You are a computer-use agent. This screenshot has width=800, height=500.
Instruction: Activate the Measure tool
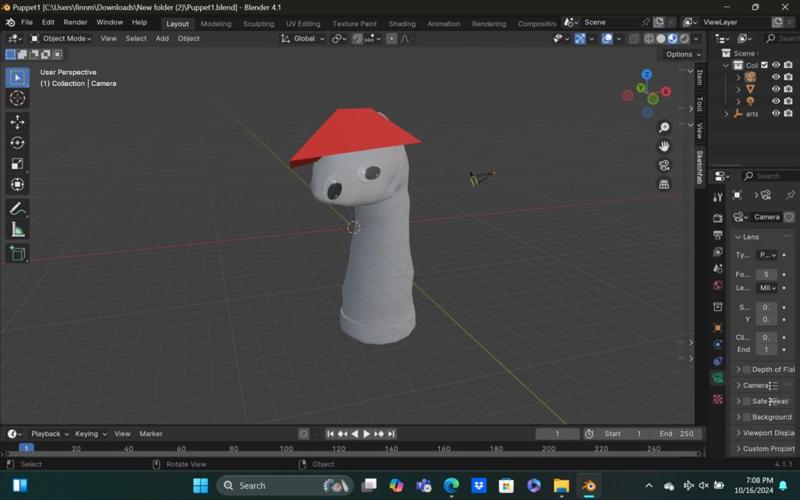click(17, 230)
